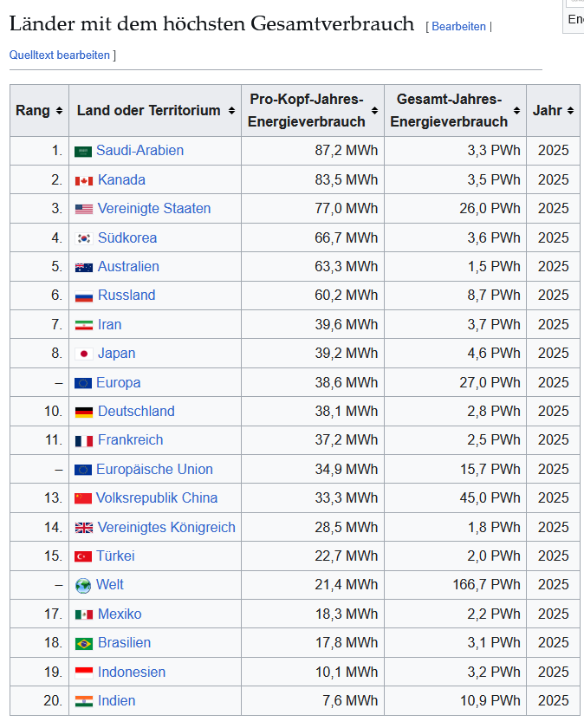Open the Russland article link
The width and height of the screenshot is (584, 728).
tap(127, 296)
